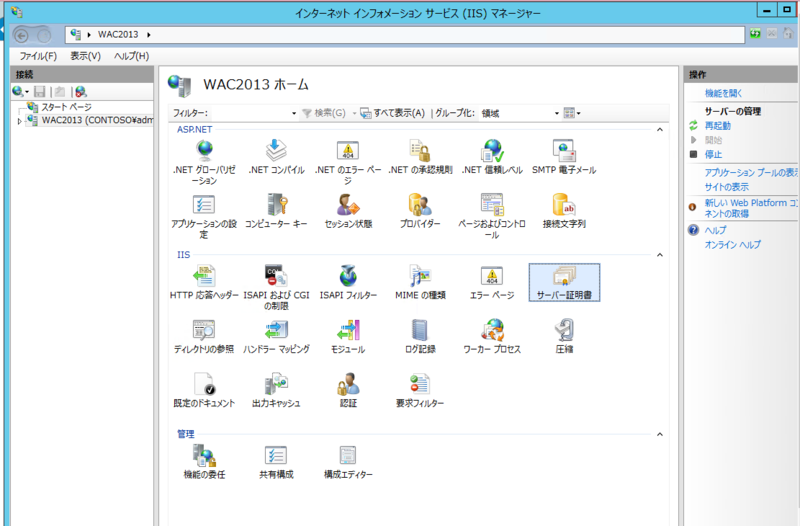Click すべて表示(A) button
The image size is (800, 526).
pyautogui.click(x=392, y=113)
